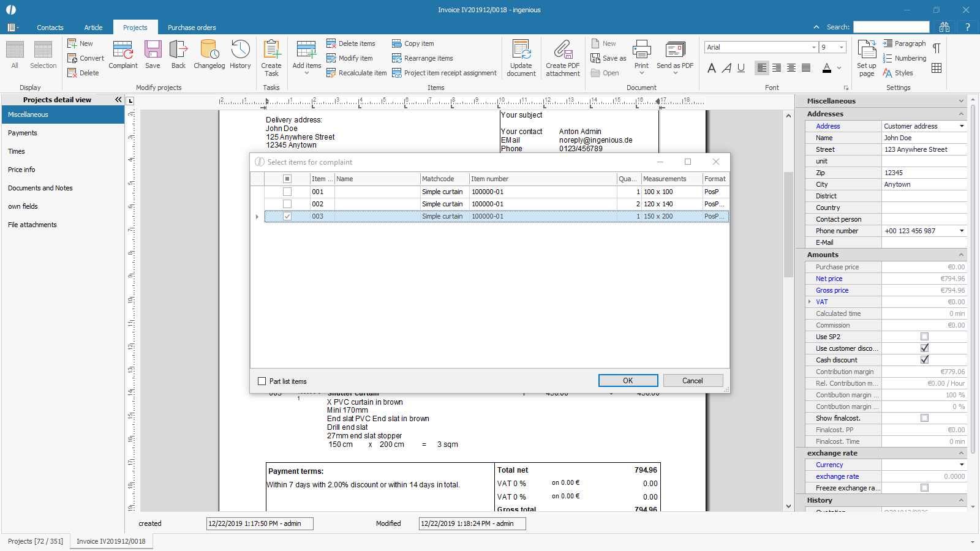Click the Complaint icon in ribbon
Image resolution: width=980 pixels, height=551 pixels.
pyautogui.click(x=123, y=54)
